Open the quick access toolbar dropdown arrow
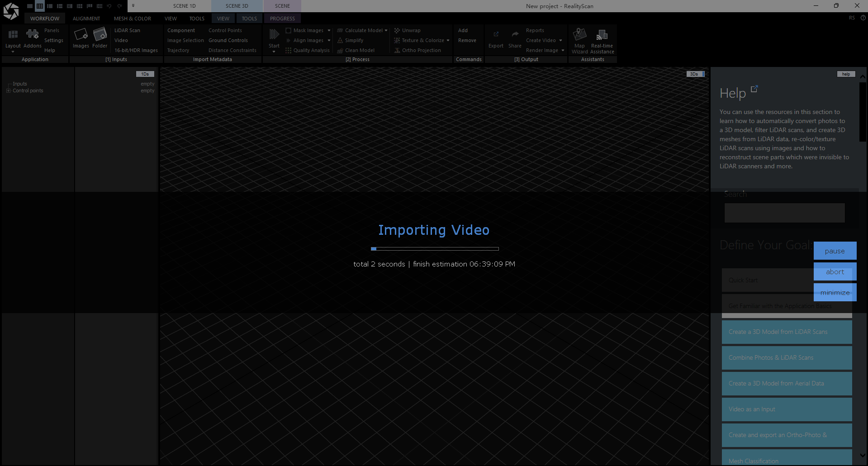This screenshot has width=868, height=466. pos(133,6)
